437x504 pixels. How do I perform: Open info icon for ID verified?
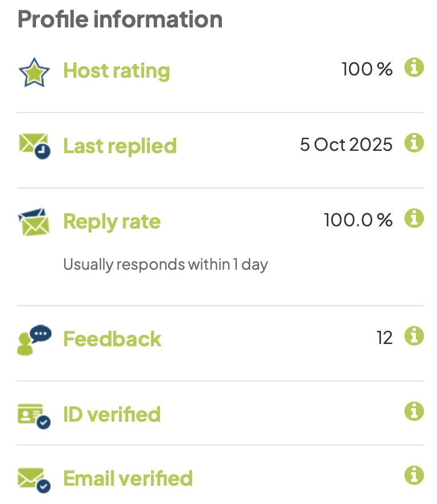414,411
